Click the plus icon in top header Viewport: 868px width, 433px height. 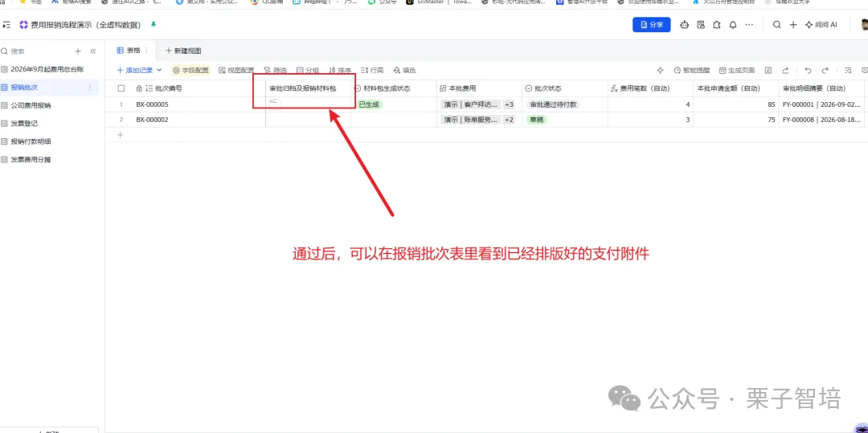click(792, 25)
